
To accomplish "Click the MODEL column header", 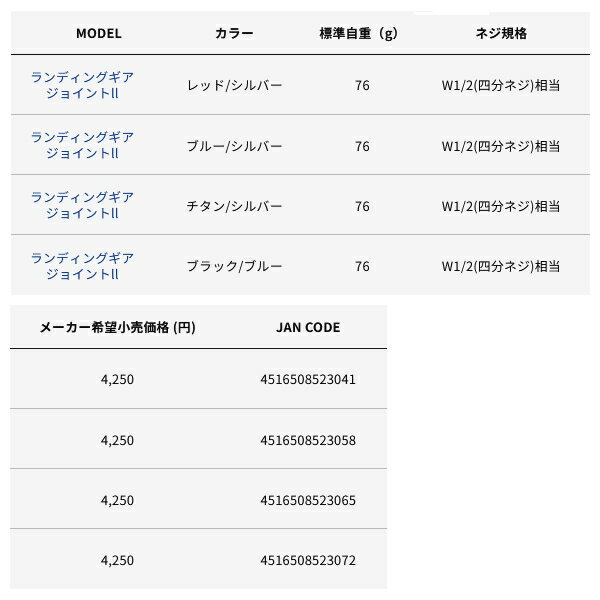I will point(98,33).
